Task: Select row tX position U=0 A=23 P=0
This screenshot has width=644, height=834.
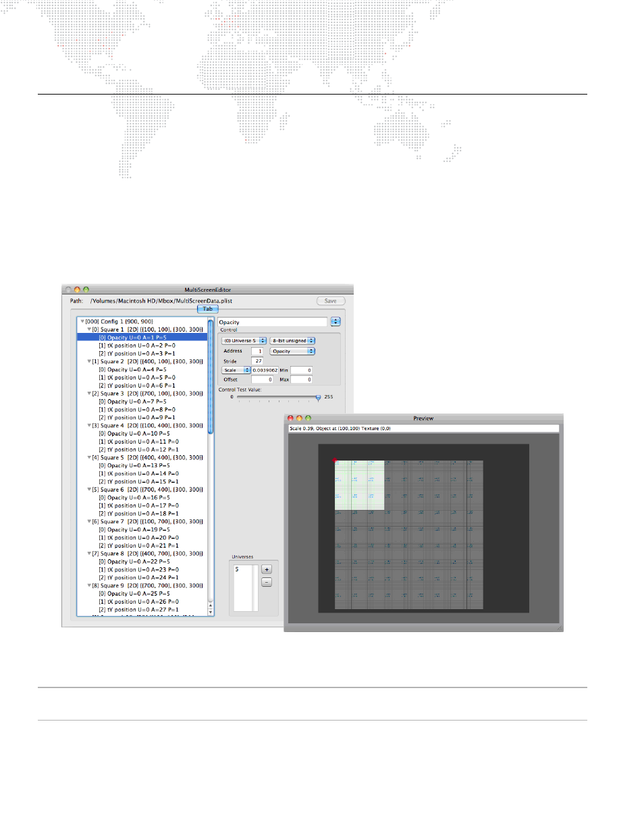Action: pyautogui.click(x=142, y=570)
